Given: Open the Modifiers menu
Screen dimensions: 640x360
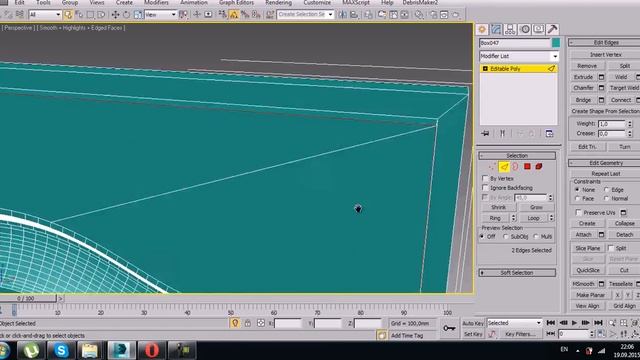Looking at the screenshot, I should [x=156, y=2].
